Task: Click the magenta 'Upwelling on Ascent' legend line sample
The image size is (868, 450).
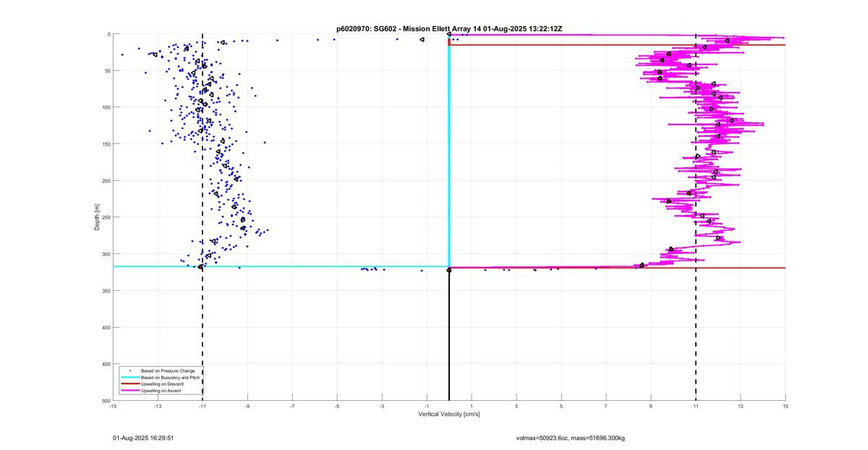Action: pyautogui.click(x=129, y=390)
